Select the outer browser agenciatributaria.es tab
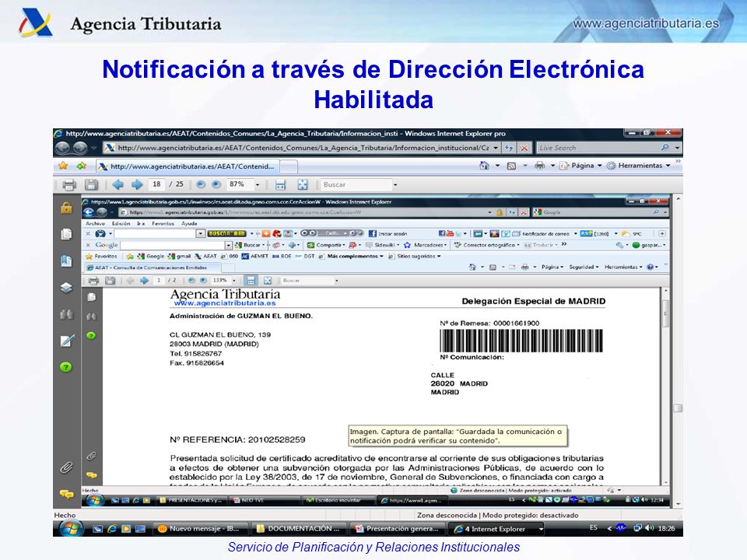Screen dimensions: 747x560 pos(188,166)
